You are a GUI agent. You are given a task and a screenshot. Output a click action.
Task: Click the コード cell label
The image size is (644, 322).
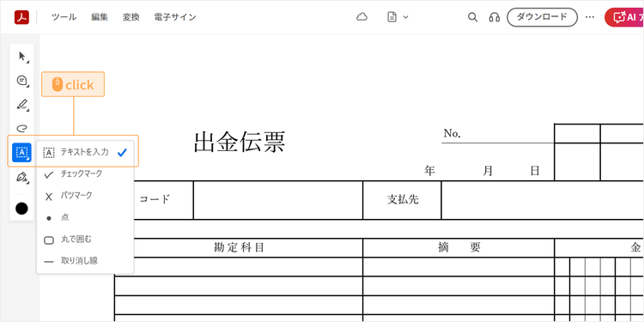click(x=155, y=199)
